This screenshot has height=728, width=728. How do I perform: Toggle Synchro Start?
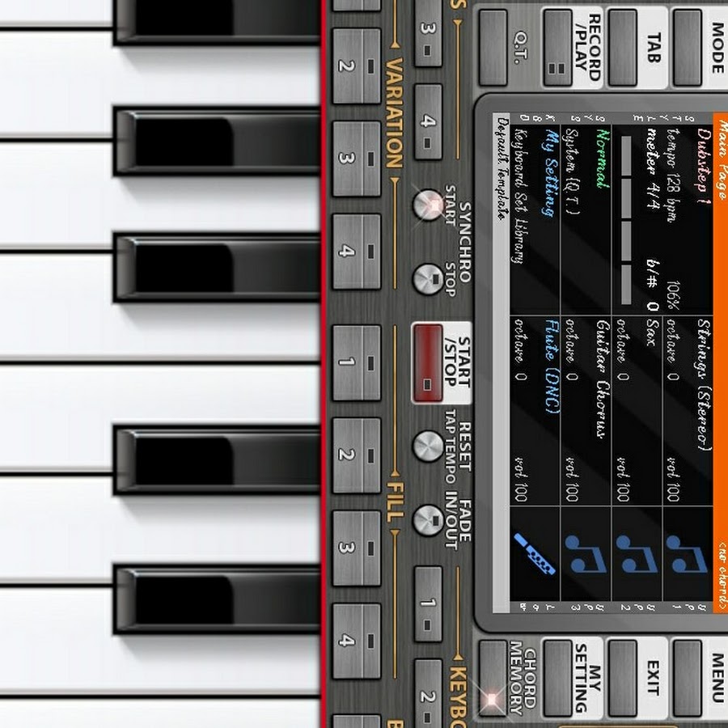pyautogui.click(x=428, y=205)
